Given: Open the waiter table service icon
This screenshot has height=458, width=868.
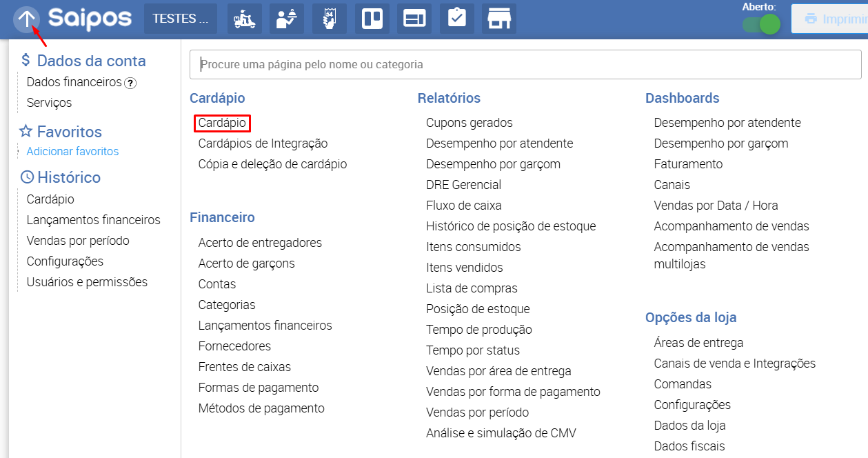Looking at the screenshot, I should [287, 19].
